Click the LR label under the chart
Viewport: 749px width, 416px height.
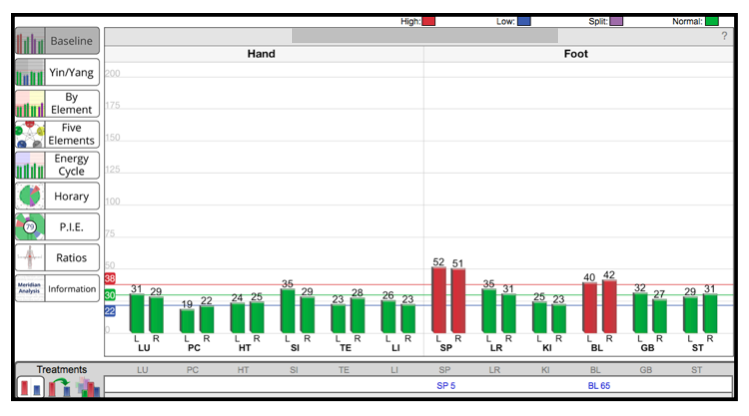pyautogui.click(x=496, y=348)
